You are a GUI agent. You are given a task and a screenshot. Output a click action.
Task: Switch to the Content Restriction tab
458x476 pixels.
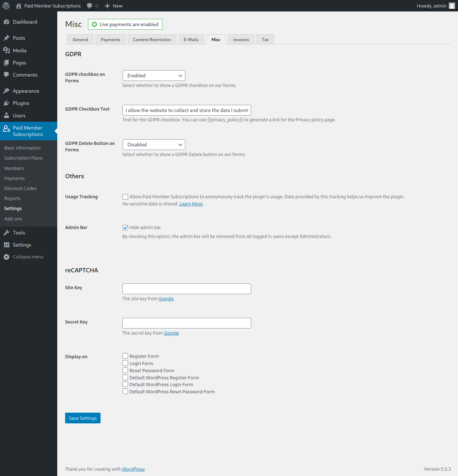pos(152,40)
